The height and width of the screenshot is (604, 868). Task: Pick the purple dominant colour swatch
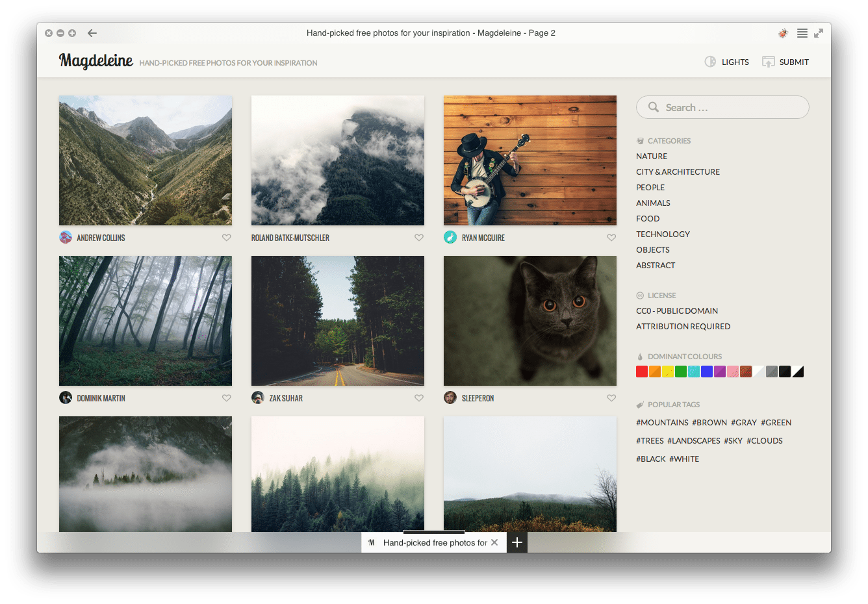[720, 371]
